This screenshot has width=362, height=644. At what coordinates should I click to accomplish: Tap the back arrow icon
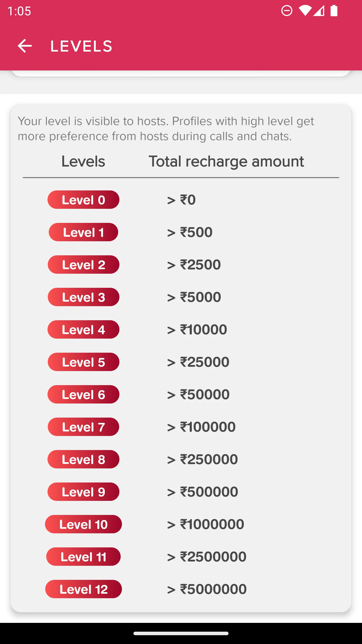[25, 46]
